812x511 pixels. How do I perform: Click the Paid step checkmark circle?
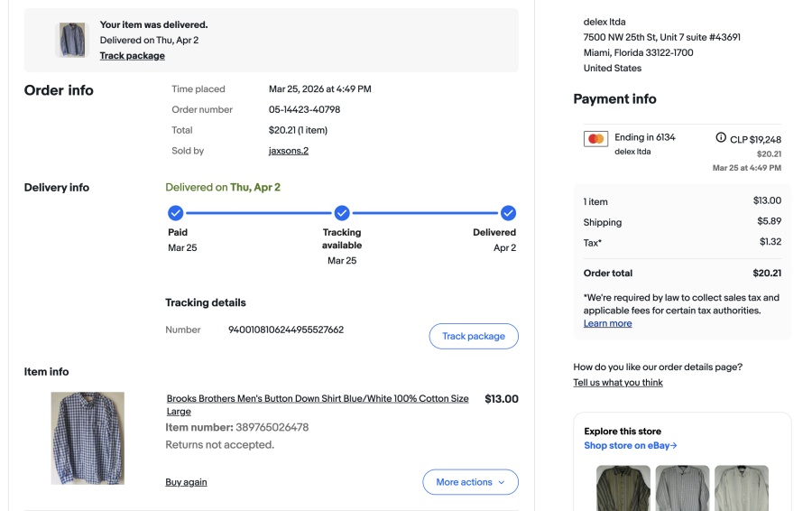coord(176,213)
